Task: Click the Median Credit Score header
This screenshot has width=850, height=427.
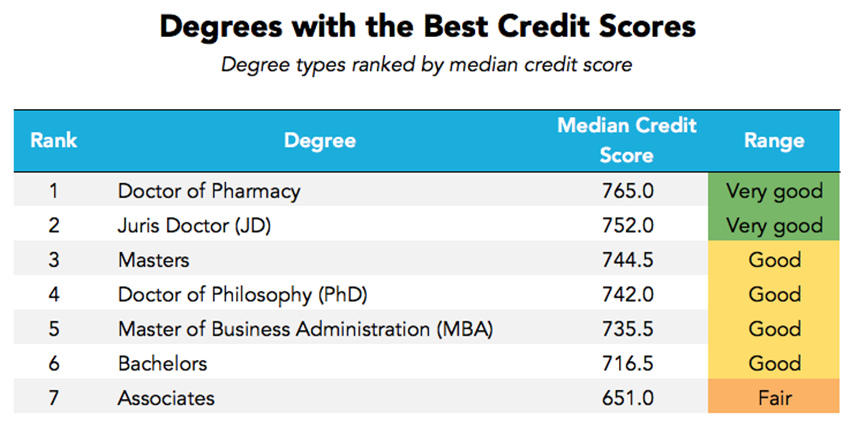Action: point(626,140)
